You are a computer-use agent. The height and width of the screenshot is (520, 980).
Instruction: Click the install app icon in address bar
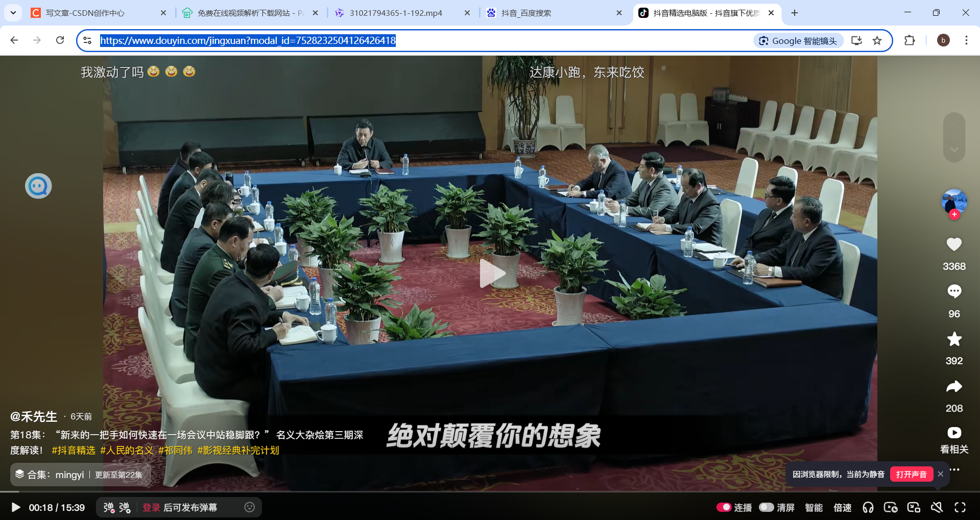856,40
